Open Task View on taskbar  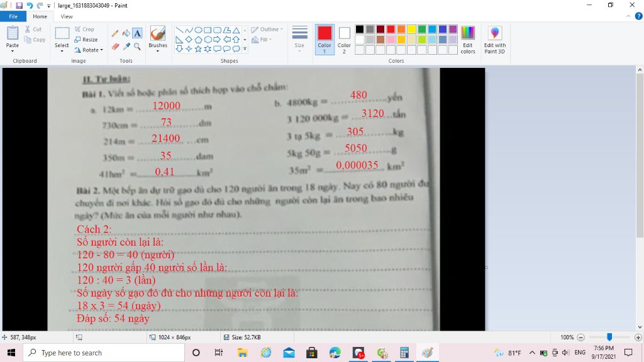pyautogui.click(x=219, y=353)
